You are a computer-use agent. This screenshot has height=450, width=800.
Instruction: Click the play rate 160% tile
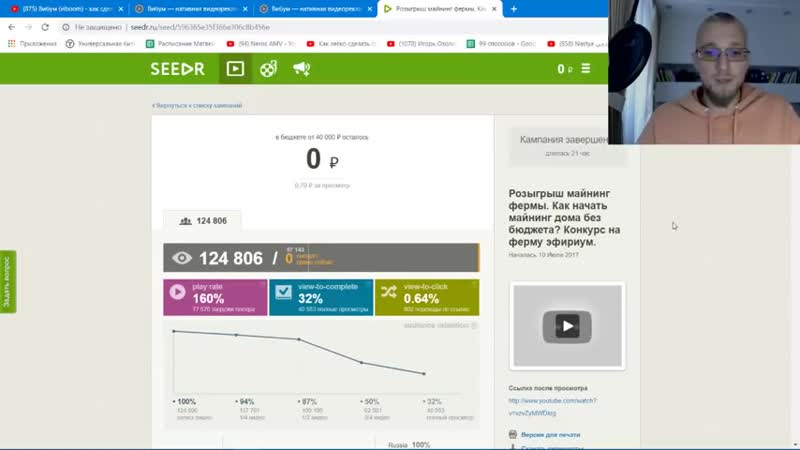pyautogui.click(x=215, y=297)
